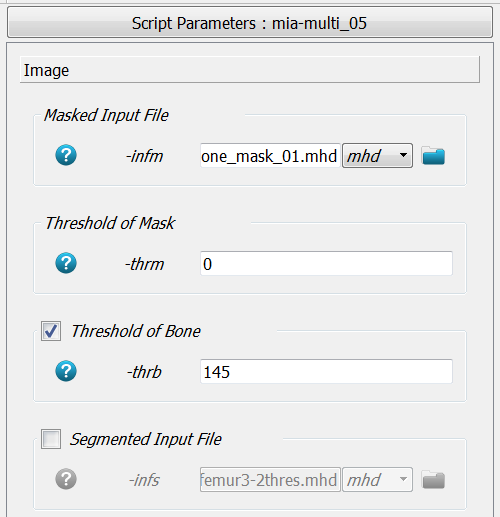
Task: Click the greyed-out -infs help icon
Action: (66, 479)
